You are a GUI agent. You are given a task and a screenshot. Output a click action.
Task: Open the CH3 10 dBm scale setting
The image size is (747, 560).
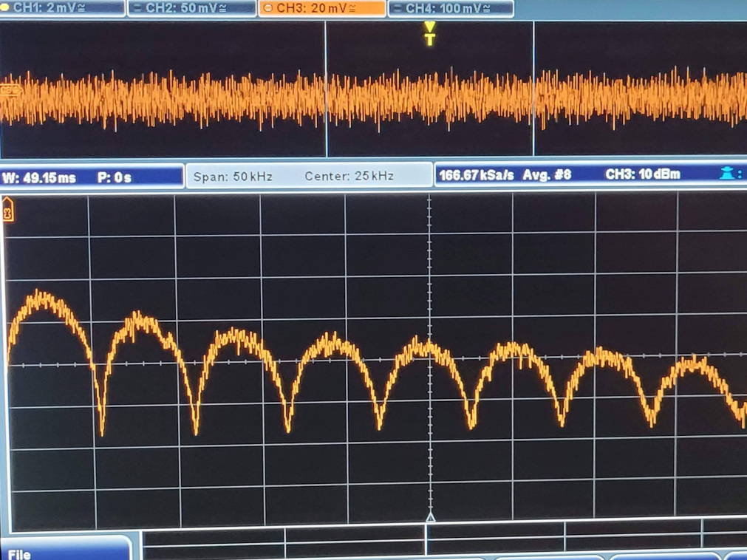click(642, 175)
